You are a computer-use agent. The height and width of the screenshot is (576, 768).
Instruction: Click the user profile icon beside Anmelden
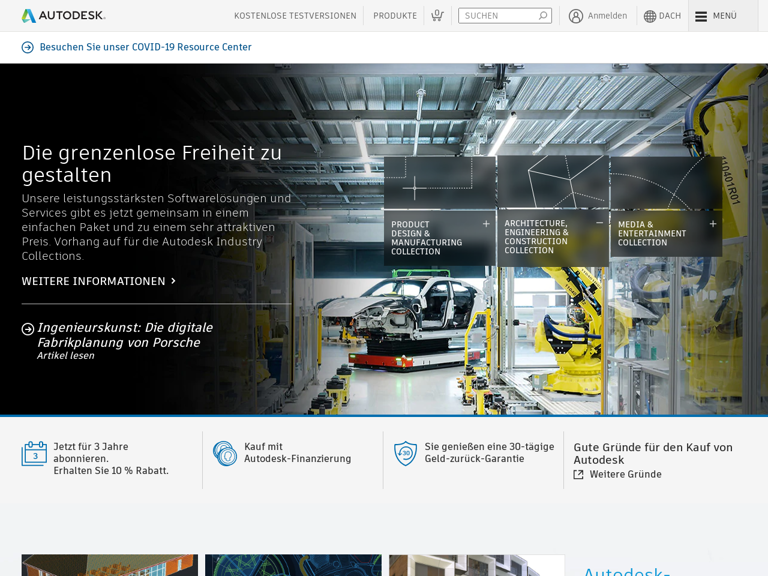tap(576, 16)
